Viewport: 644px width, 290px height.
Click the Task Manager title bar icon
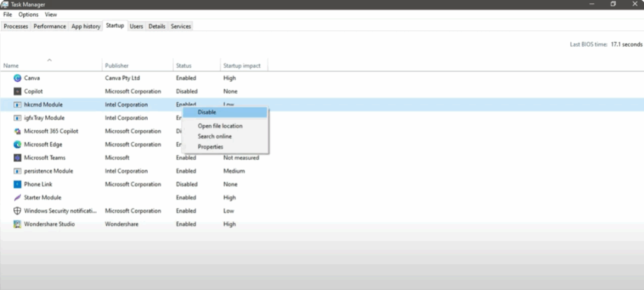click(4, 4)
